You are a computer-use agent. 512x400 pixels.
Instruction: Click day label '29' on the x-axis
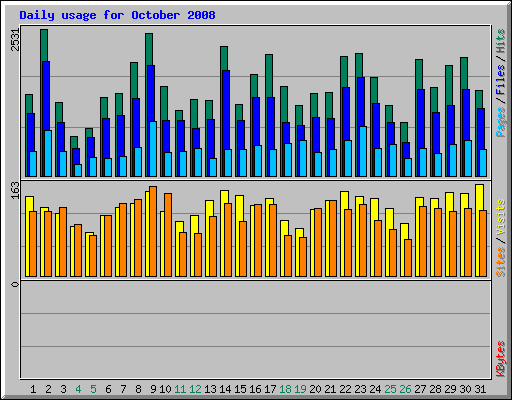tap(450, 389)
